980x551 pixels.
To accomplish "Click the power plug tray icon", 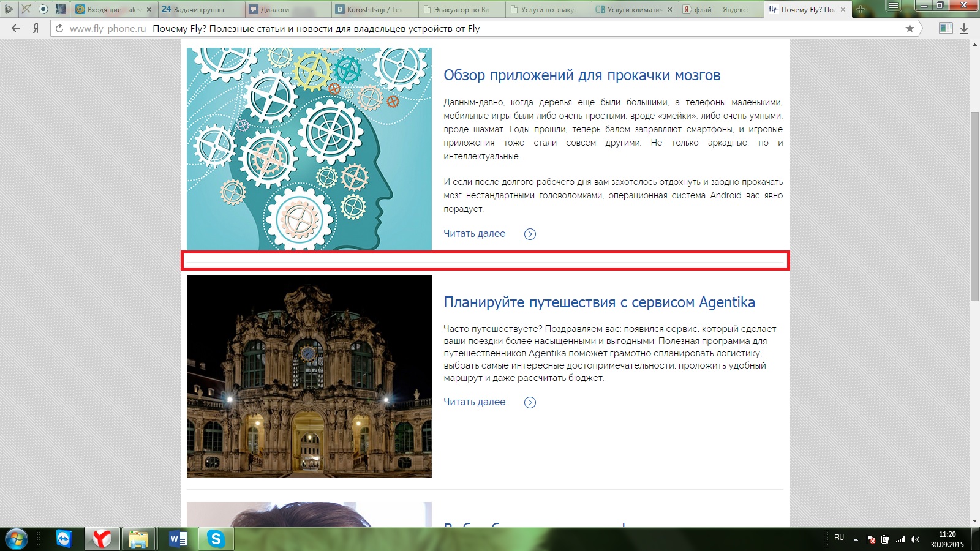I will pos(886,539).
